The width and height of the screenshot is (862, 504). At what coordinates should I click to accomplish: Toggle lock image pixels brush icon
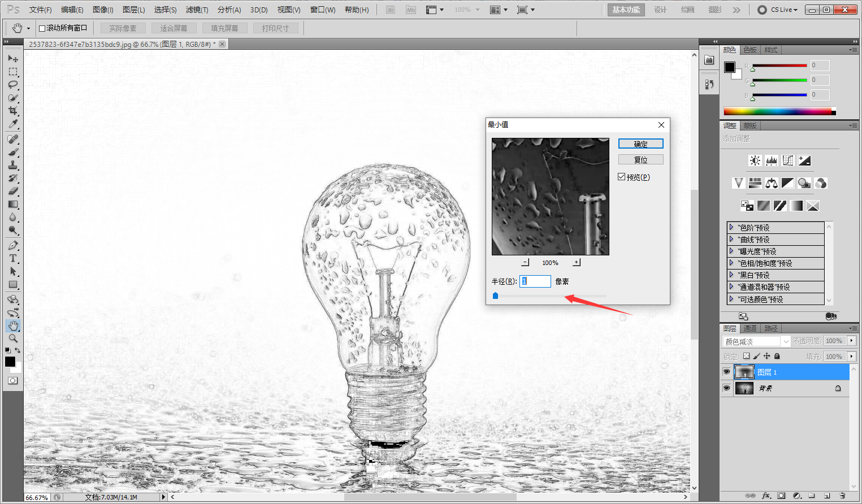[x=756, y=356]
